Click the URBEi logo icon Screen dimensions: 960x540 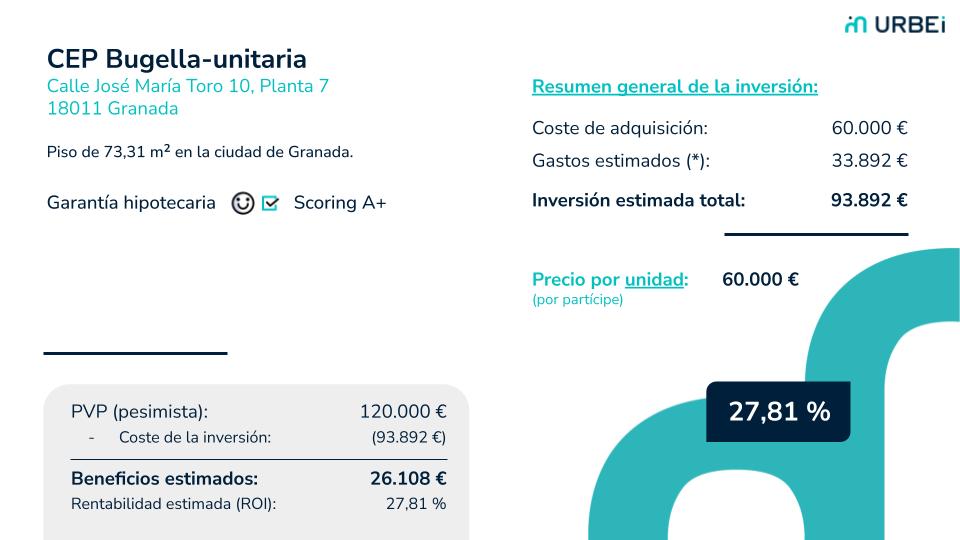pyautogui.click(x=856, y=24)
